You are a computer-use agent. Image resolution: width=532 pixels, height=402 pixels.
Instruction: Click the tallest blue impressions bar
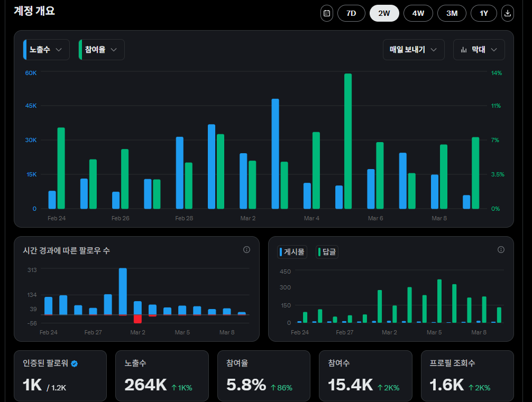[x=275, y=154]
